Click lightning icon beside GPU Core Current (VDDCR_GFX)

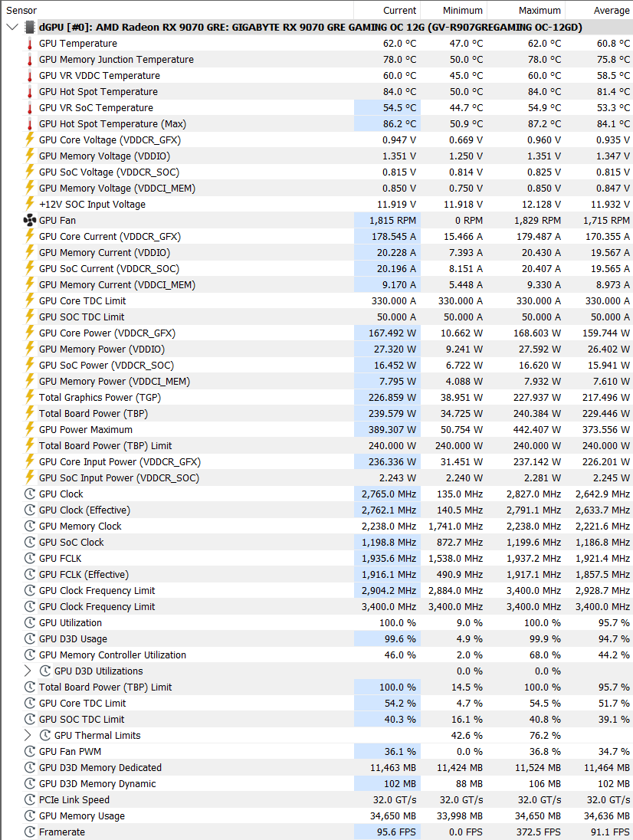(30, 236)
